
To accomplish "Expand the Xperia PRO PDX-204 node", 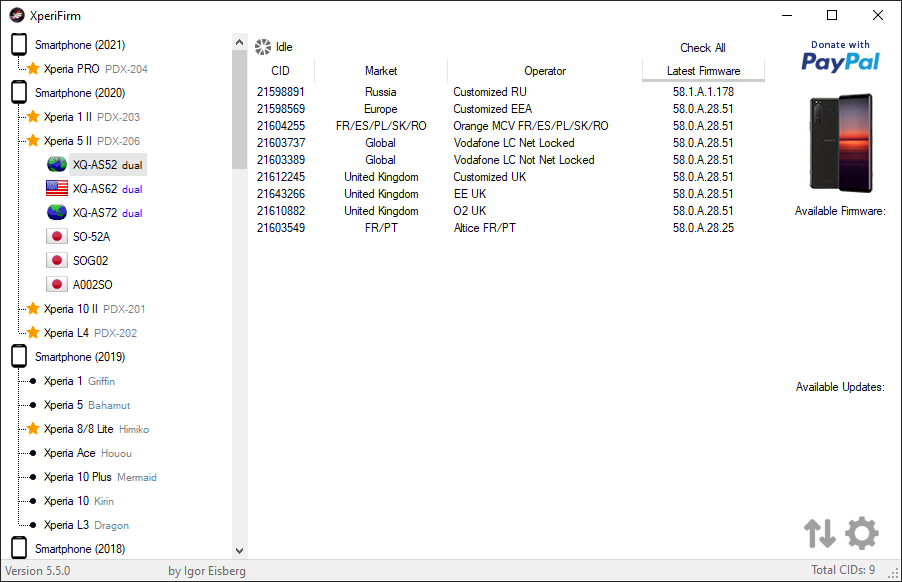I will [95, 69].
